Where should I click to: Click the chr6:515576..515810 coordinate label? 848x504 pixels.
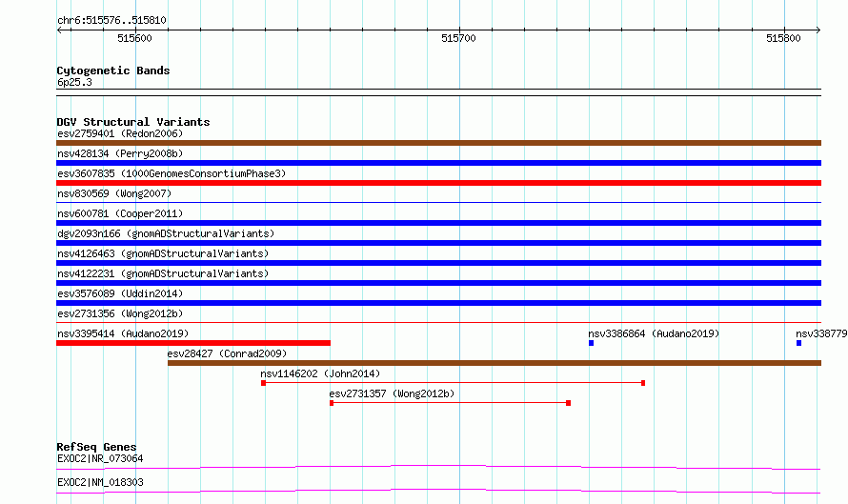click(x=111, y=21)
